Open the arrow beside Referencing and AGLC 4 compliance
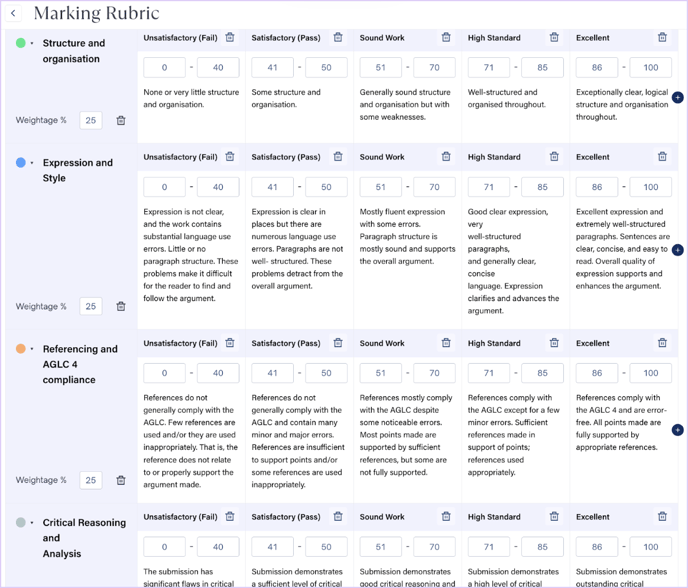Viewport: 688px width, 588px height. pos(32,350)
